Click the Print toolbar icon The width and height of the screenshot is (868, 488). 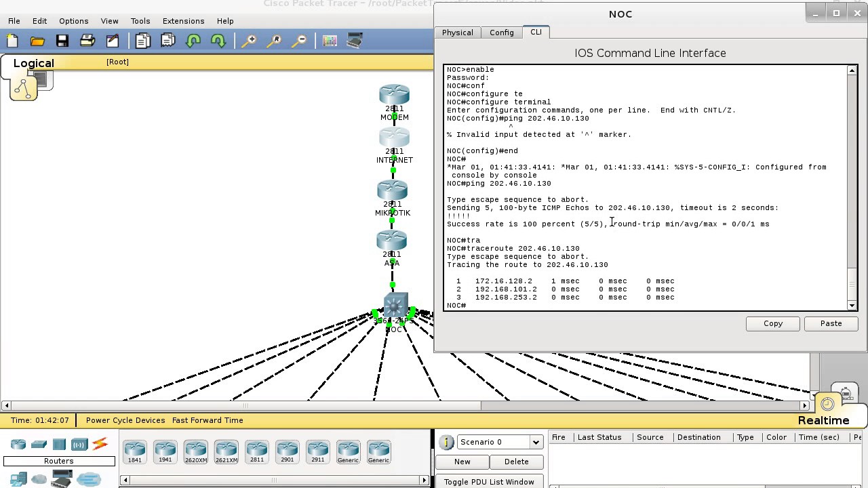(x=87, y=41)
